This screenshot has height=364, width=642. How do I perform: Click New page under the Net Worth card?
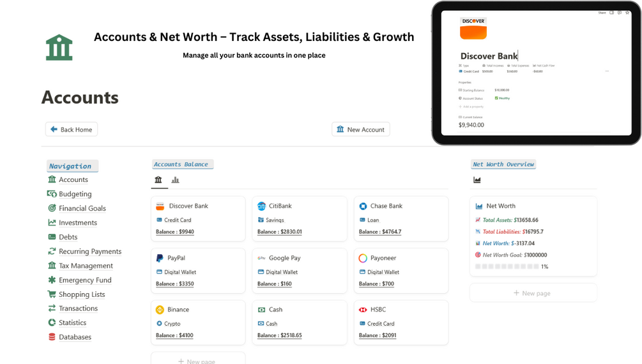coord(533,293)
